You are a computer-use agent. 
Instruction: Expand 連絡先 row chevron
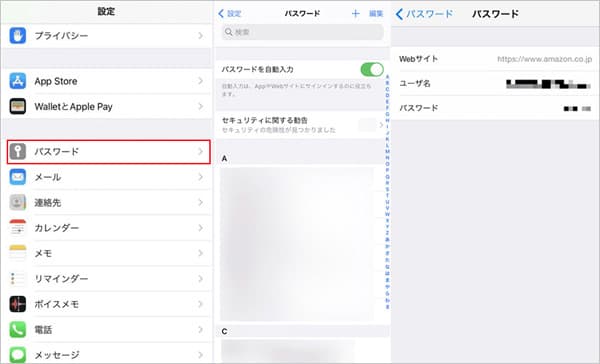click(201, 202)
